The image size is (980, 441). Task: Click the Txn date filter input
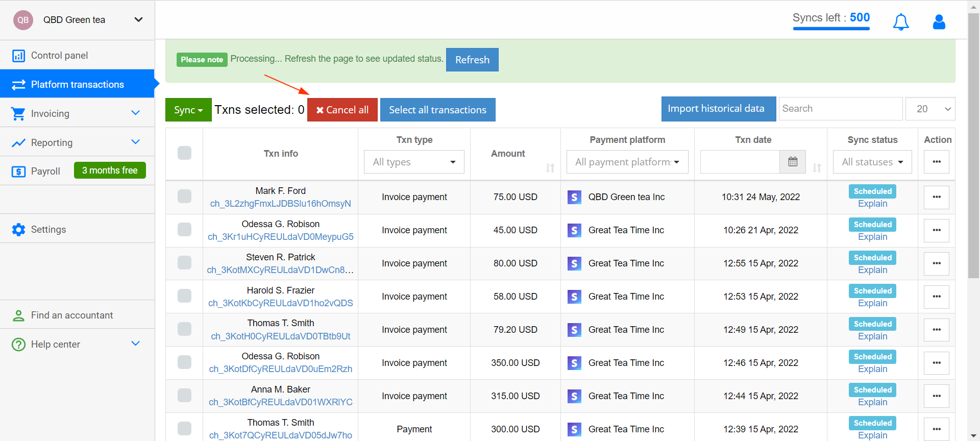click(x=740, y=162)
